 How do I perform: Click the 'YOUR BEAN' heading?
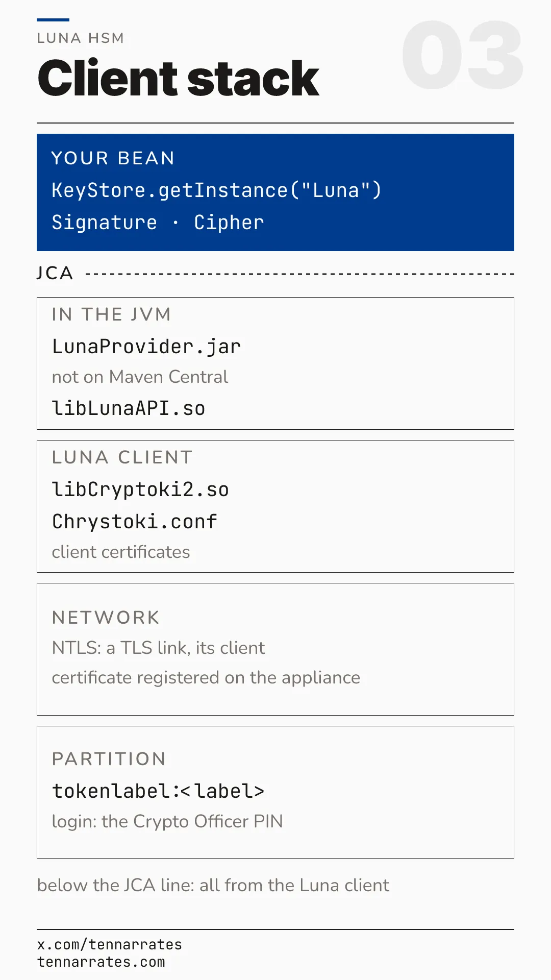click(113, 158)
